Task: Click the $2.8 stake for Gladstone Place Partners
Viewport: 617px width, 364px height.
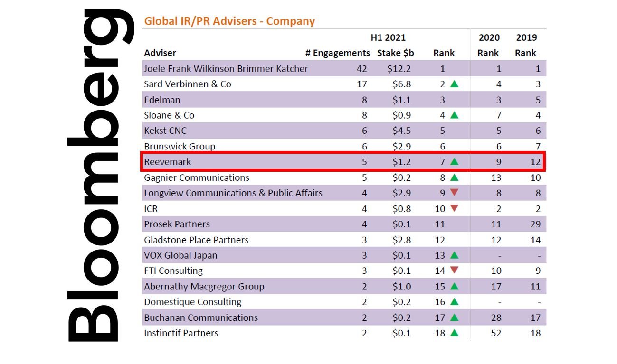Action: (401, 240)
